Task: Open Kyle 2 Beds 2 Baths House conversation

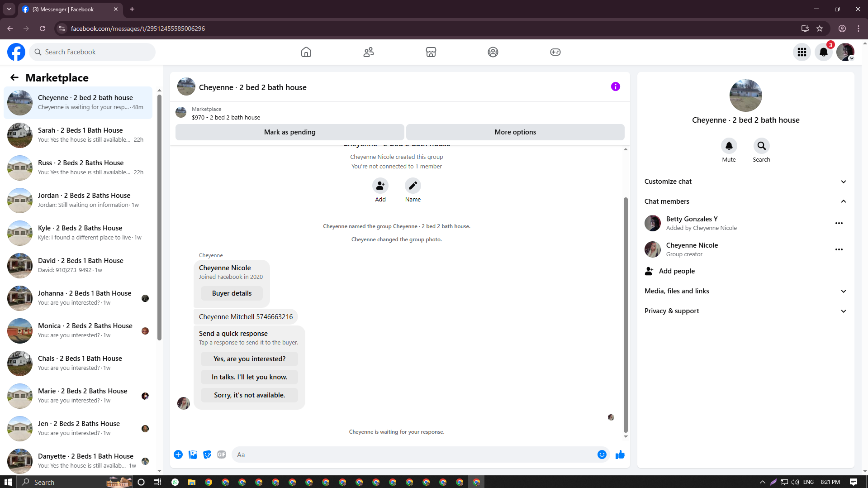Action: tap(78, 233)
